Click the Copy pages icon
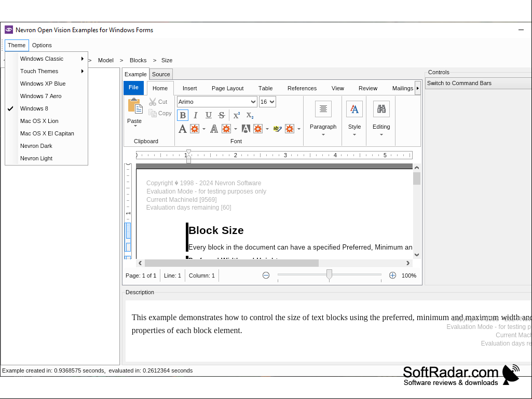Viewport: 532px width, 399px height. tap(153, 113)
